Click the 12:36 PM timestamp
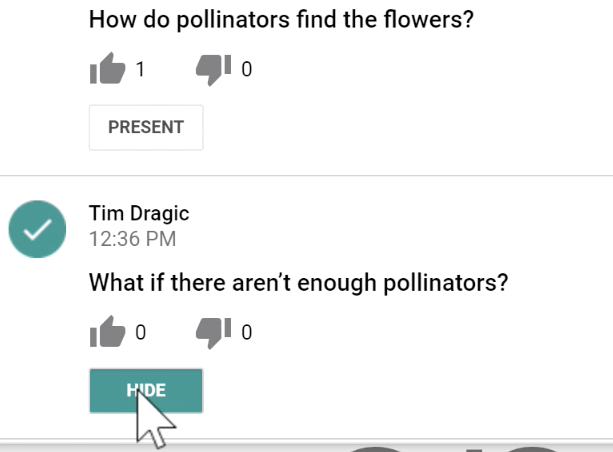The image size is (613, 452). click(x=132, y=239)
